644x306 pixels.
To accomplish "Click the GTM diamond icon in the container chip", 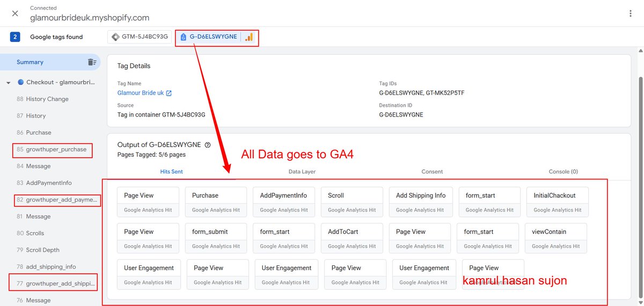I will [116, 37].
